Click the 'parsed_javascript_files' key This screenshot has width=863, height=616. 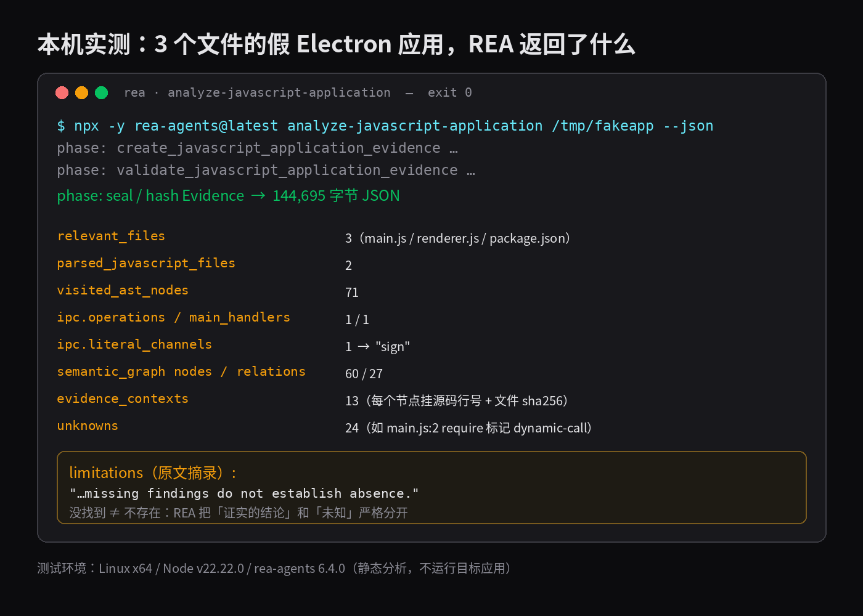pyautogui.click(x=146, y=263)
